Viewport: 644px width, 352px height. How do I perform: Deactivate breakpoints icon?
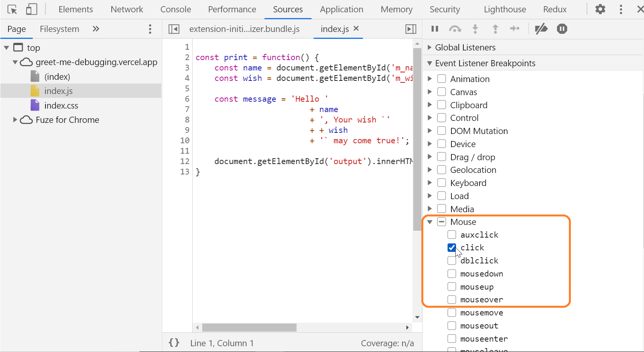(541, 29)
